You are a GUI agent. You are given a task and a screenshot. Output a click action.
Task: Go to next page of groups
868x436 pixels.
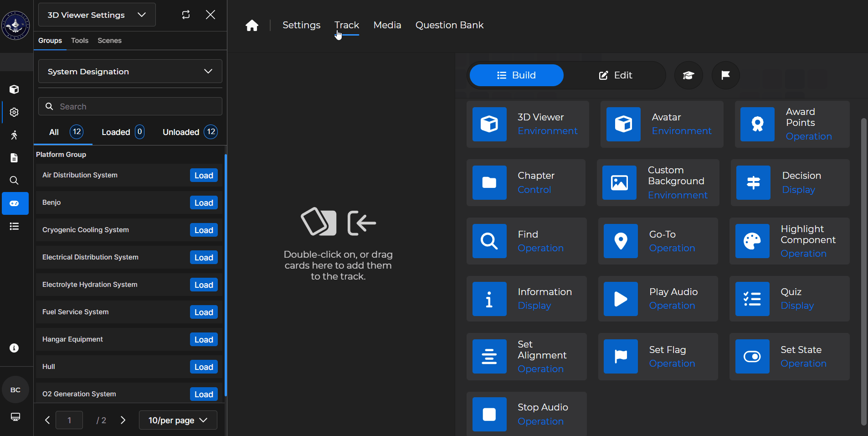[x=123, y=420]
